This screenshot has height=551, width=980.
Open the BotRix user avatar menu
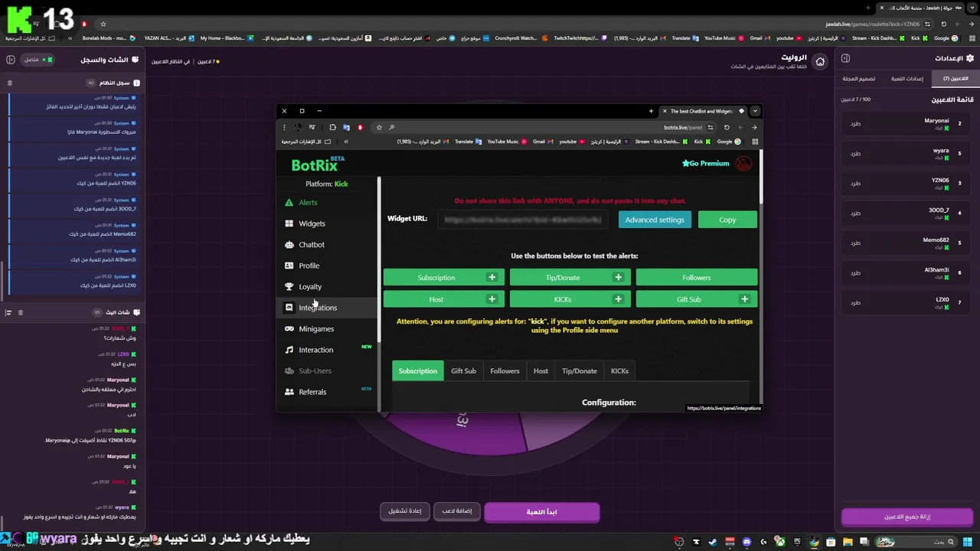point(743,163)
